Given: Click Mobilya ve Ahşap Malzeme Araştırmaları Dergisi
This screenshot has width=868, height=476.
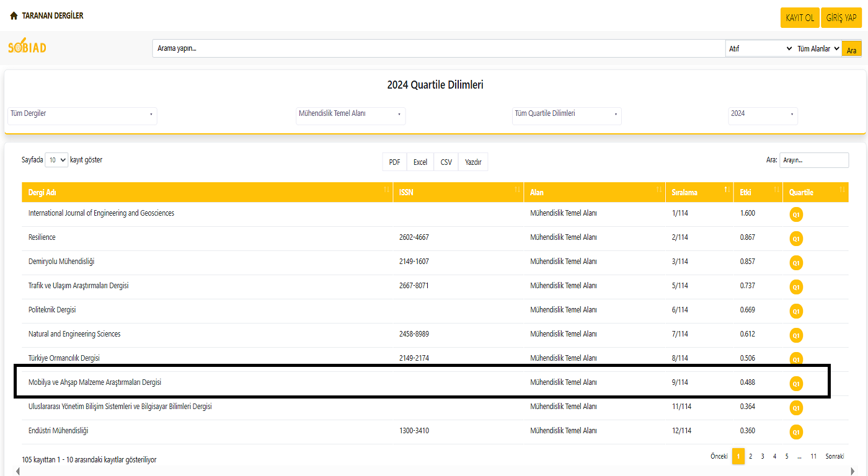Looking at the screenshot, I should coord(95,382).
